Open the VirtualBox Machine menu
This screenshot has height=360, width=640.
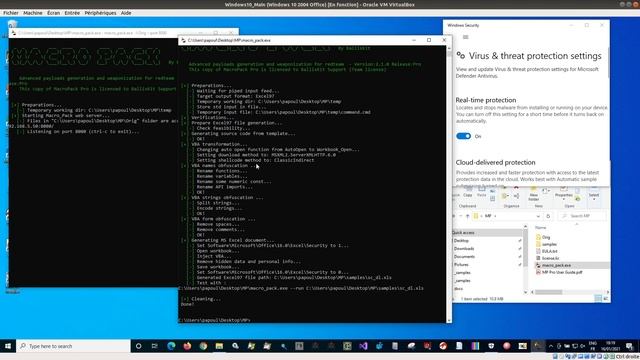coord(33,13)
